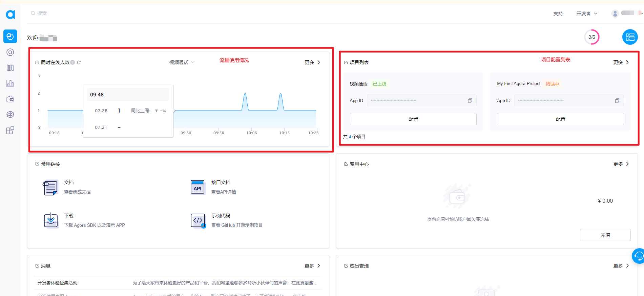644x296 pixels.
Task: Open the 支持 link in header
Action: [x=558, y=14]
